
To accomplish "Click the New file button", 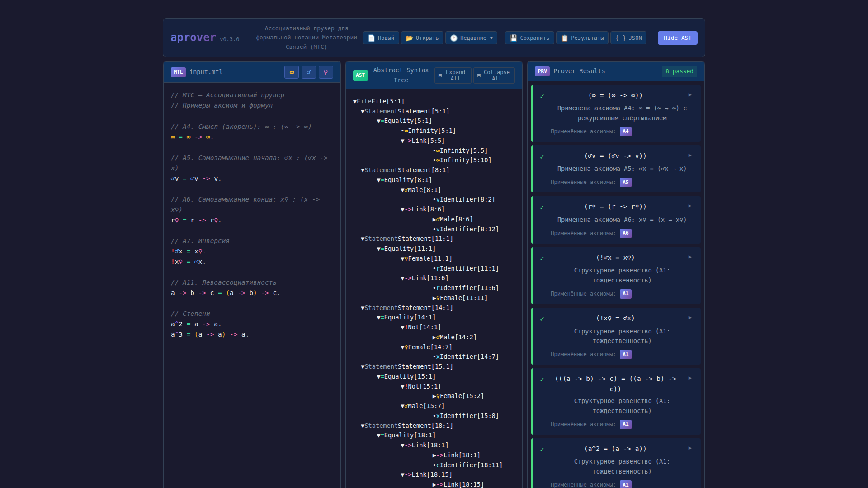I will point(381,38).
